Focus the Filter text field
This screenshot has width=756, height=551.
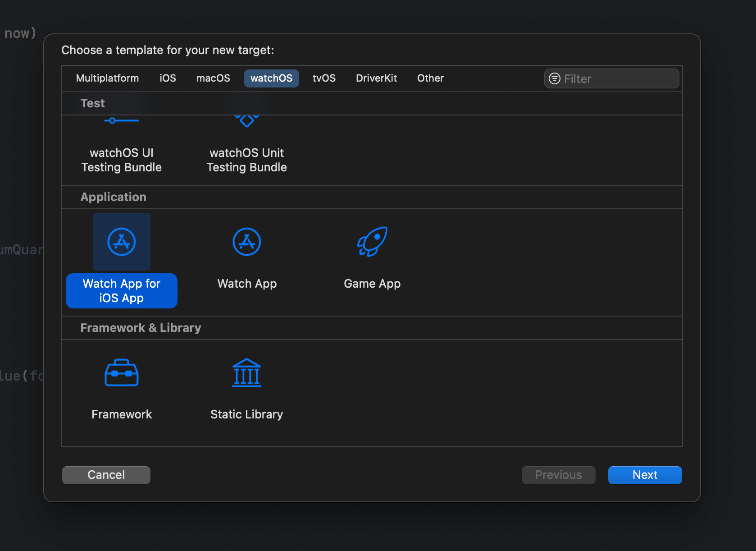[x=612, y=78]
